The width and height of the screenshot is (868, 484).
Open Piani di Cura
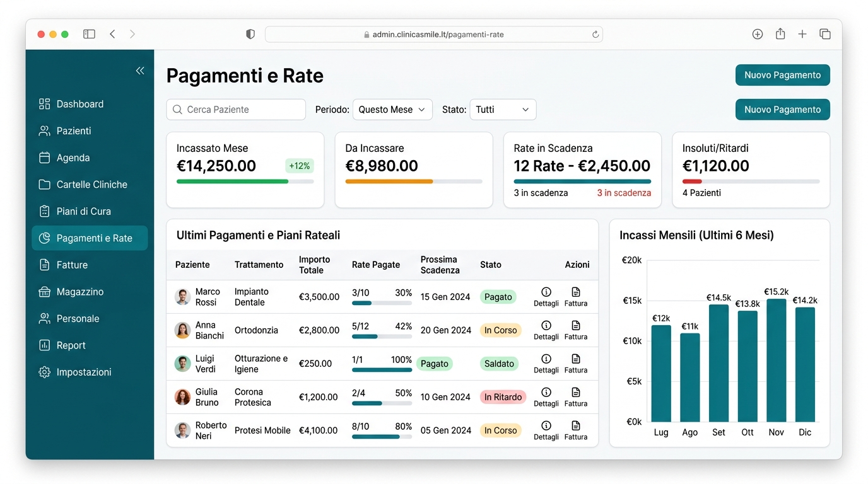coord(90,211)
